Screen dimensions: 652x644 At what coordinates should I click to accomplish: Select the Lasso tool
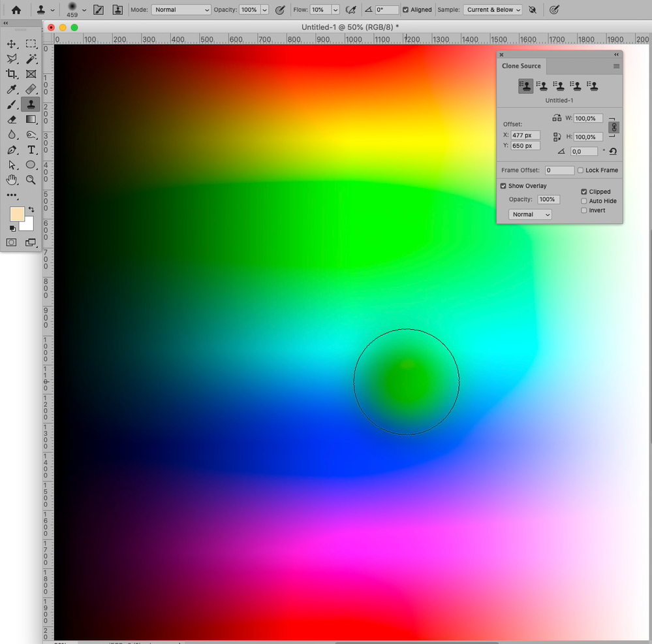point(12,59)
